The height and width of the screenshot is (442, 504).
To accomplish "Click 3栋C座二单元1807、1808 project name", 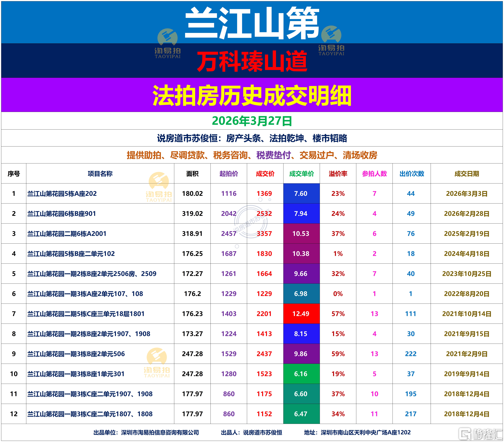I will coord(90,414).
